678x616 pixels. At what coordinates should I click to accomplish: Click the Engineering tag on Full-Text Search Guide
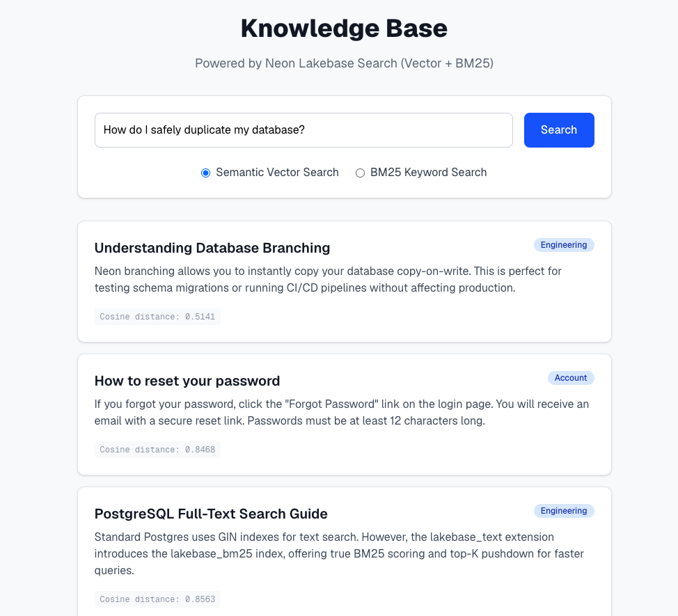coord(564,511)
